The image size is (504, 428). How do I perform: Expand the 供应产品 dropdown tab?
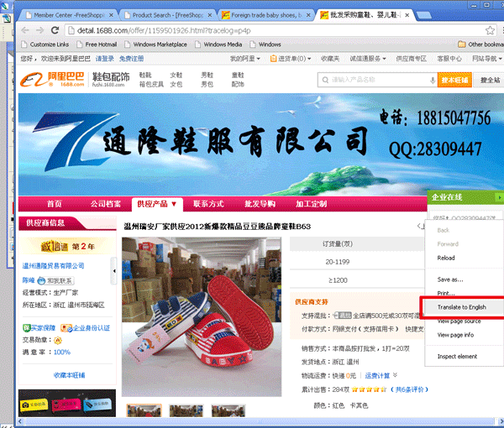[x=156, y=204]
